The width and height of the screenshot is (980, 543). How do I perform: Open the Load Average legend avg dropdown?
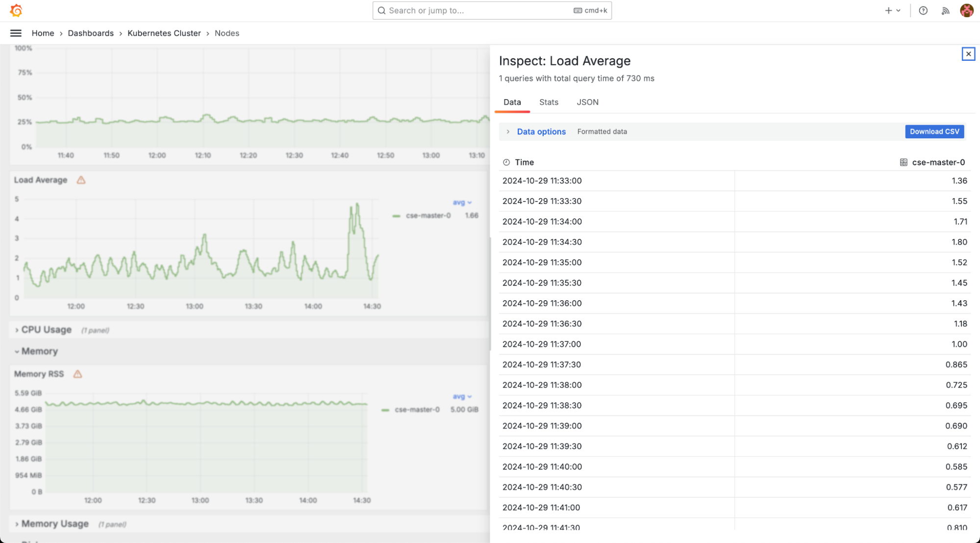[x=462, y=202]
